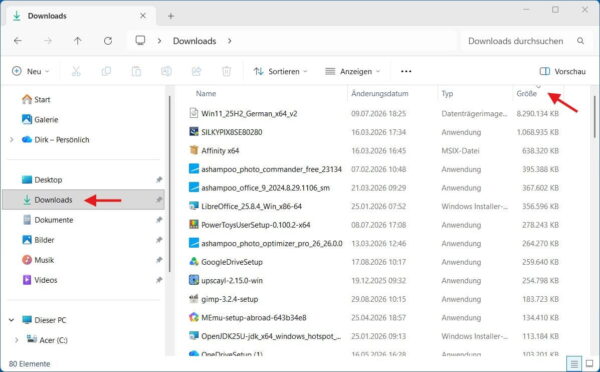Collapse the Dieser PC tree node
600x372 pixels.
pyautogui.click(x=11, y=320)
